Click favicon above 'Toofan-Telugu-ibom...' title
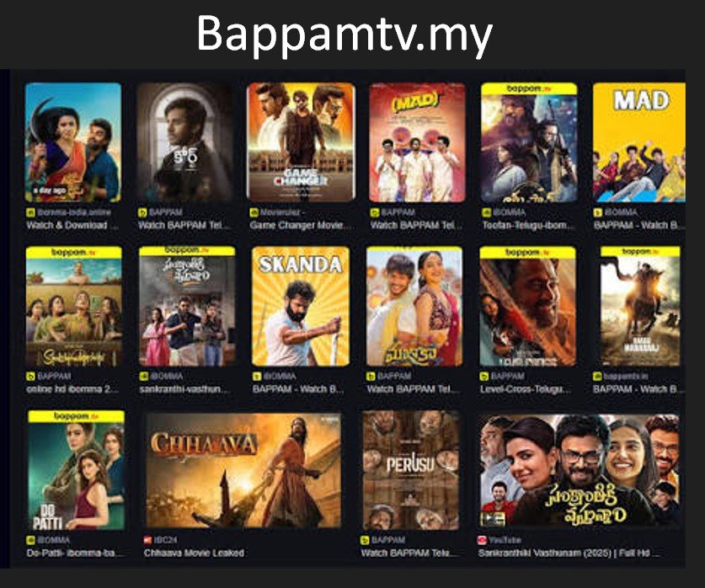Screen dimensions: 705x588 point(487,212)
